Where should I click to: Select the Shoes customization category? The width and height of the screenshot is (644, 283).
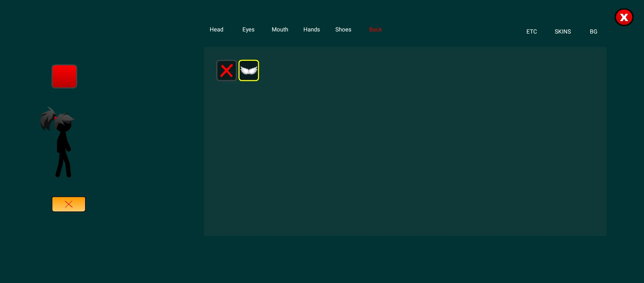click(343, 29)
